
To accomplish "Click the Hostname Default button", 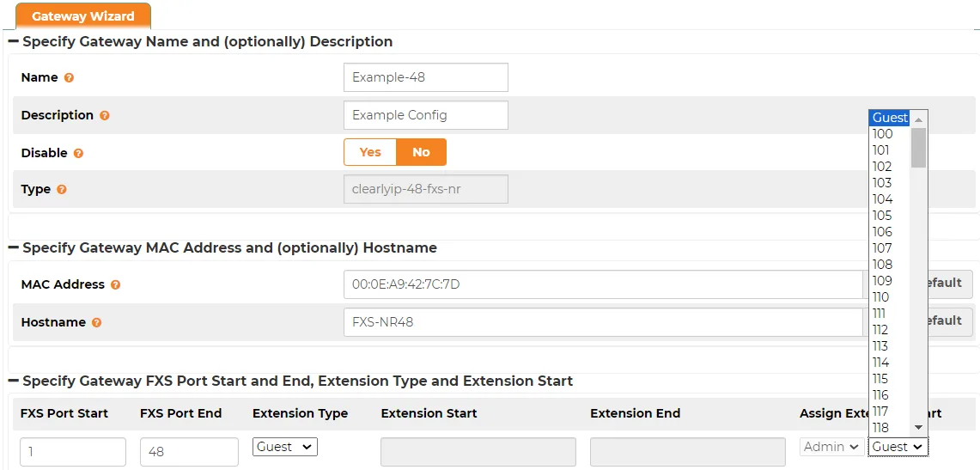I will coord(950,320).
